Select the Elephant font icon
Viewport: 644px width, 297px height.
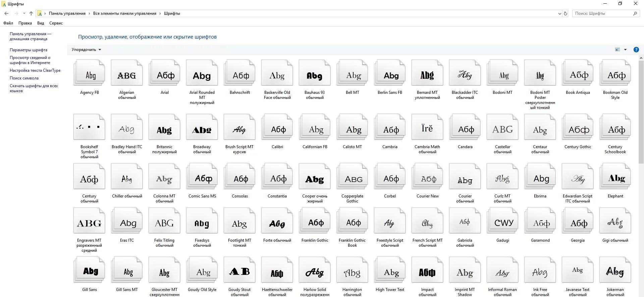tap(615, 176)
